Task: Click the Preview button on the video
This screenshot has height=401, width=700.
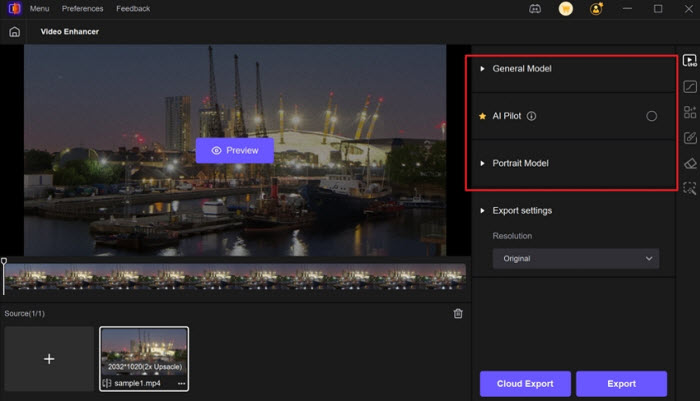Action: click(x=235, y=150)
